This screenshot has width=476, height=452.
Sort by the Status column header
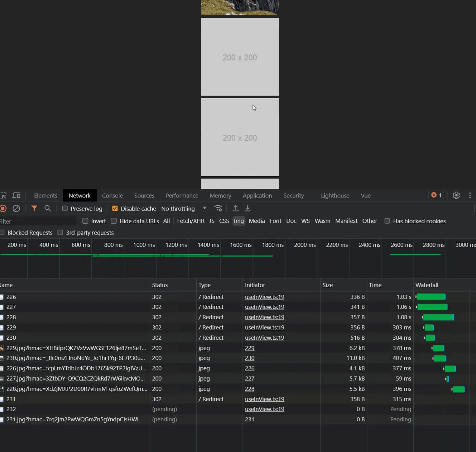173,285
